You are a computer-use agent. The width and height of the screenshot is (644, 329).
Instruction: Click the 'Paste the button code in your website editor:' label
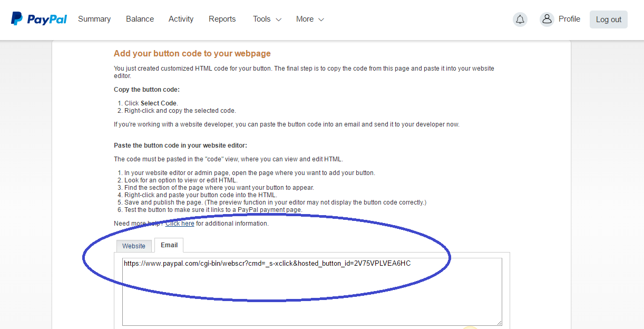pyautogui.click(x=180, y=146)
